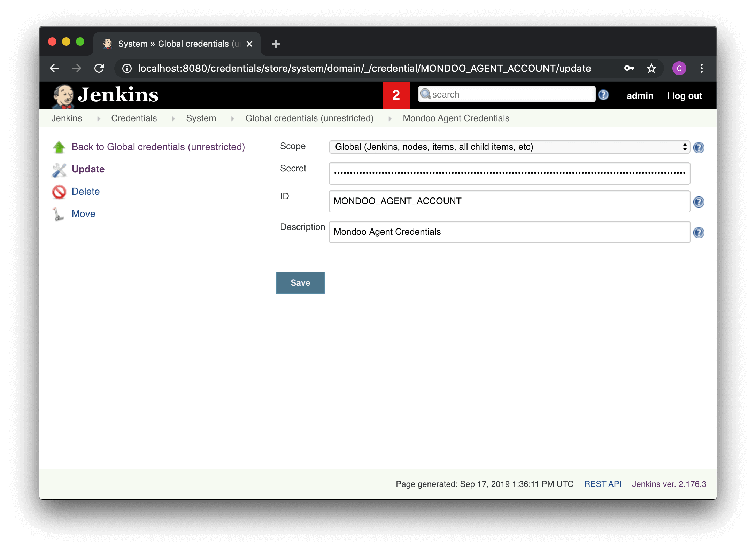Open the Scope help question mark
Screen dimensions: 756x551
point(699,147)
